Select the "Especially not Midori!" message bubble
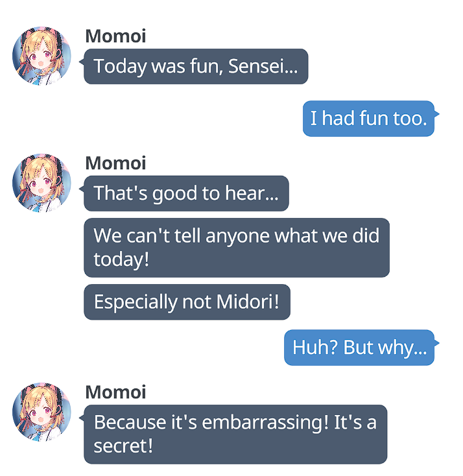Image resolution: width=463 pixels, height=476 pixels. tap(187, 302)
